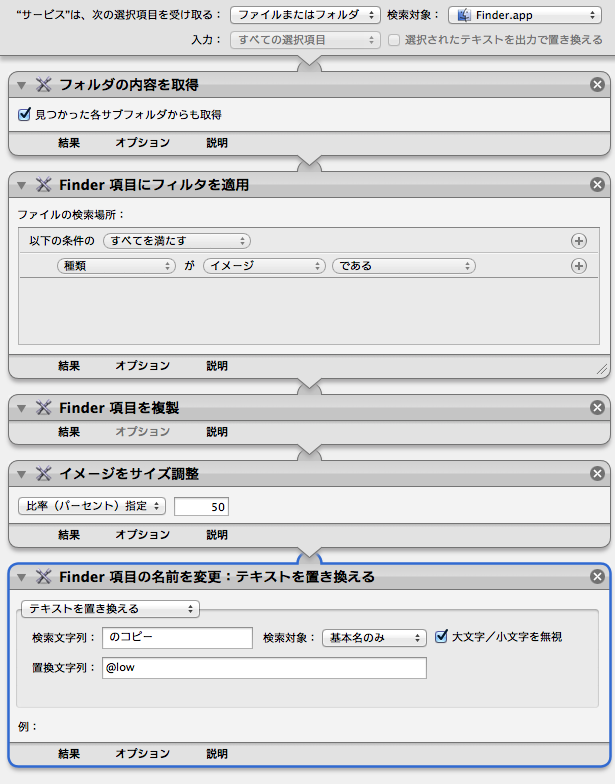Click the Finder 項目を複製 action title
The height and width of the screenshot is (784, 615).
pyautogui.click(x=119, y=408)
